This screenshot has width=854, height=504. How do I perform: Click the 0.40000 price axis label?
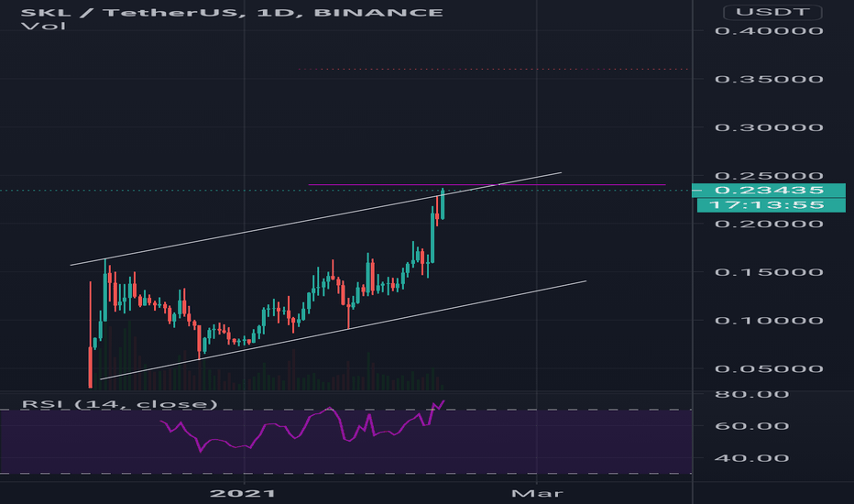tap(769, 30)
